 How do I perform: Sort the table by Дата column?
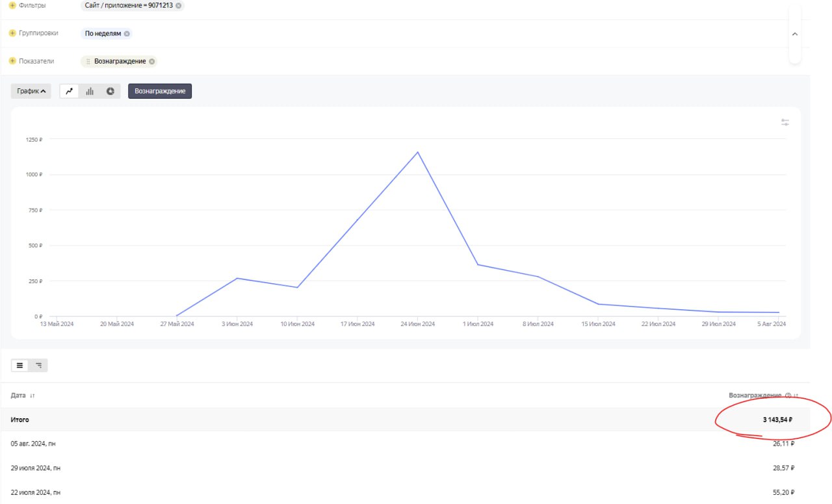coord(32,396)
